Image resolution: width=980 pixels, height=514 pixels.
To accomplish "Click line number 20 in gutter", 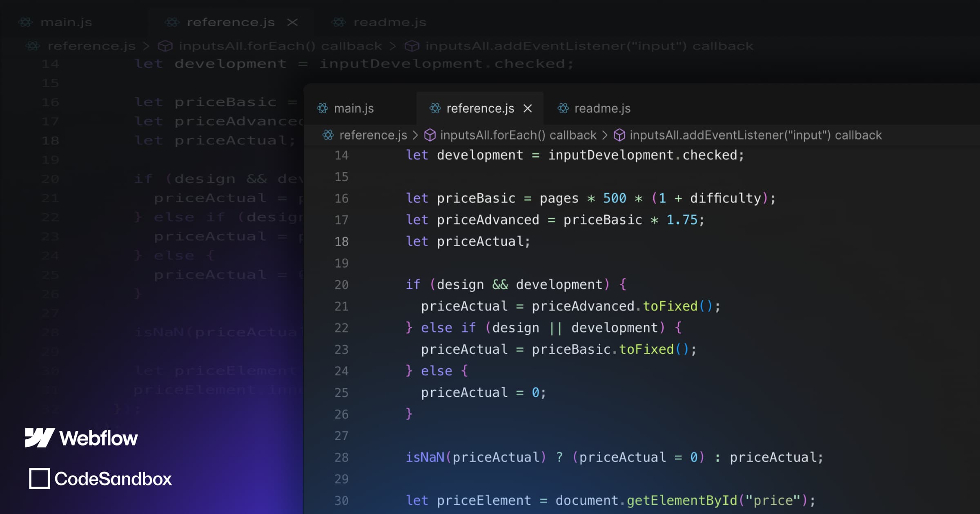I will click(341, 285).
